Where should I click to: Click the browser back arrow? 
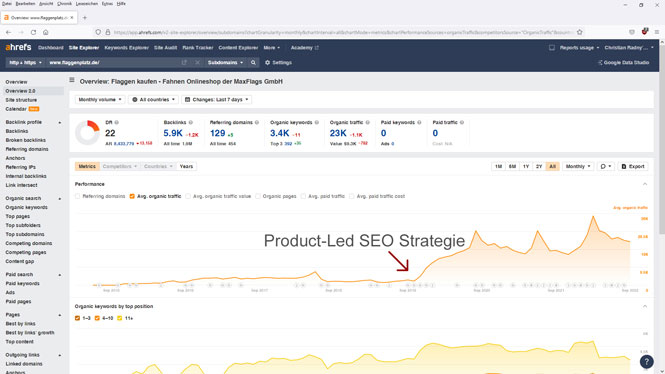click(x=8, y=32)
